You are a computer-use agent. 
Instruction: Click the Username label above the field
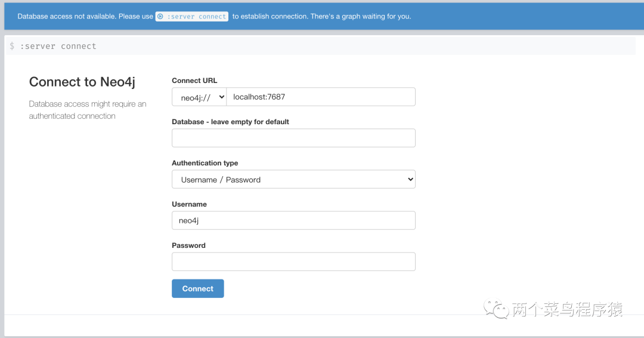point(190,204)
